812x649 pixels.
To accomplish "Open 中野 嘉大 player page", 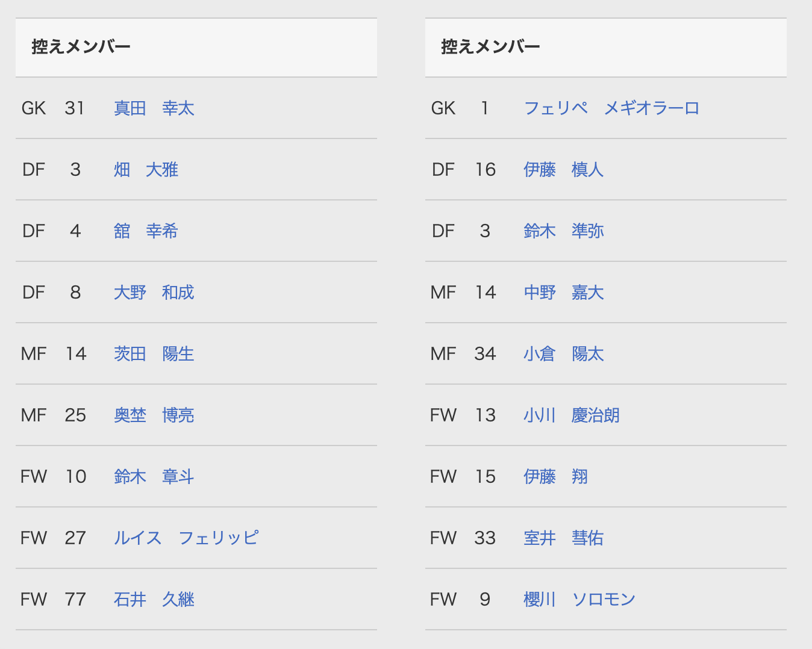I will [563, 293].
